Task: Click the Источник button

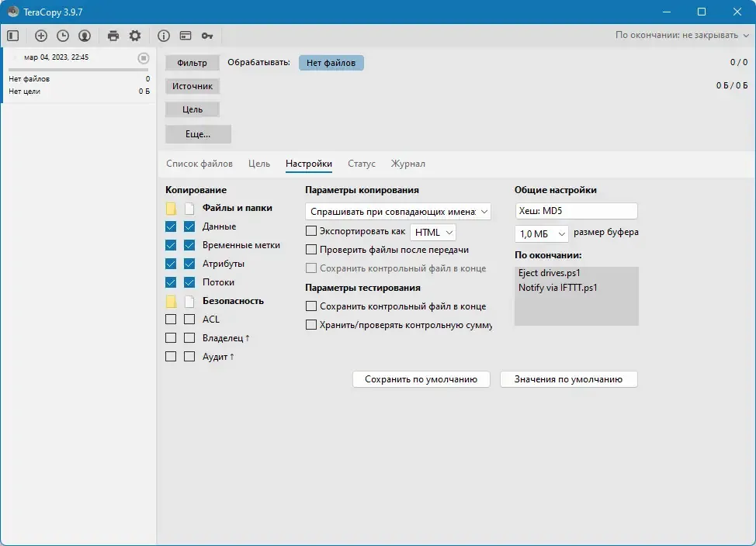Action: (x=192, y=86)
